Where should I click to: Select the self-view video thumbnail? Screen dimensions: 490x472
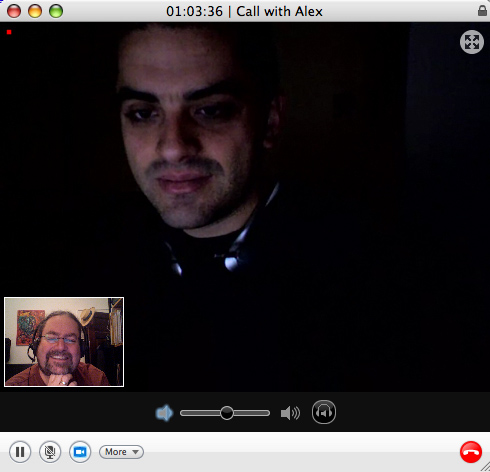64,342
